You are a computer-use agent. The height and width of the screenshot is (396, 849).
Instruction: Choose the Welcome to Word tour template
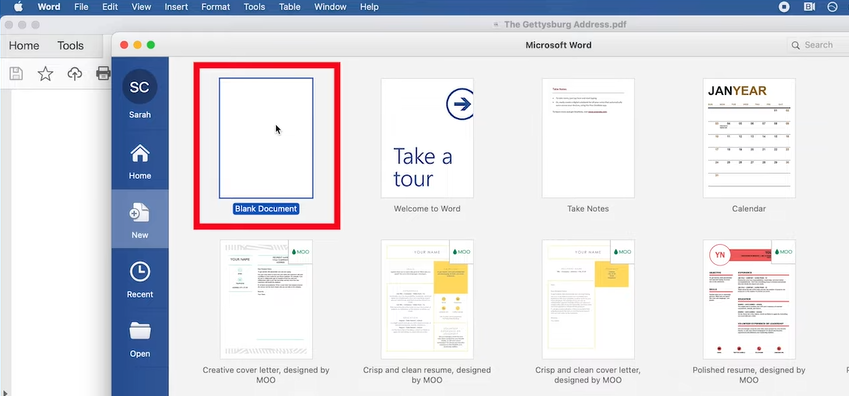coord(427,138)
